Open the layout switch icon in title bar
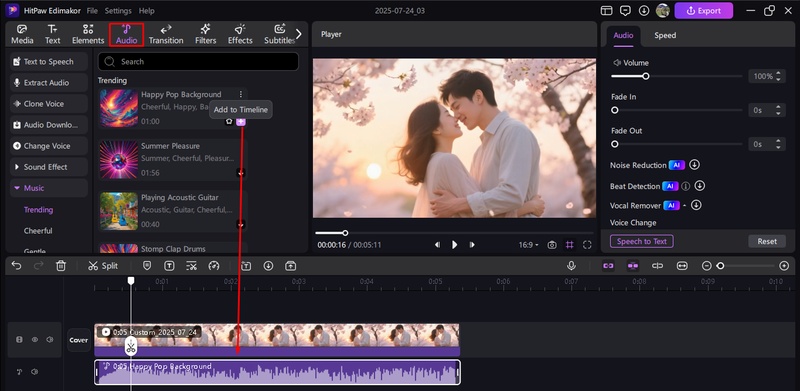The height and width of the screenshot is (391, 800). pos(607,11)
